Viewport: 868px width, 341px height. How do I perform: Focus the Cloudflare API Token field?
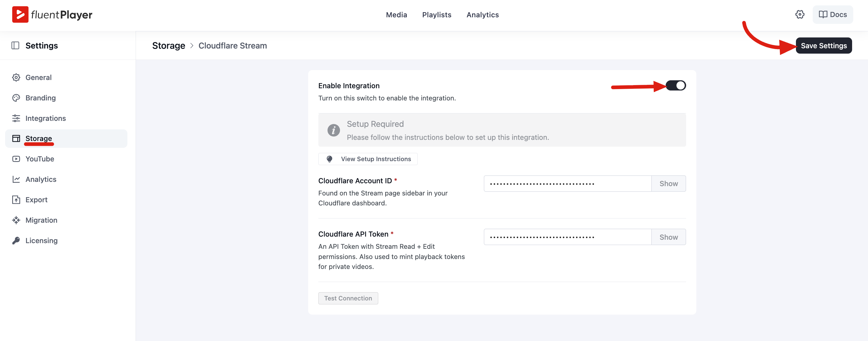point(568,237)
